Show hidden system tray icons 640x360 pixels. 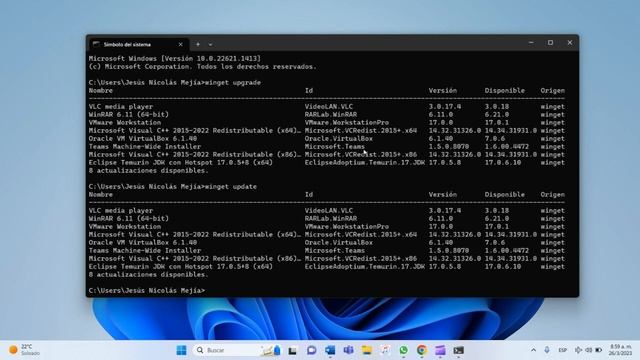[533, 350]
